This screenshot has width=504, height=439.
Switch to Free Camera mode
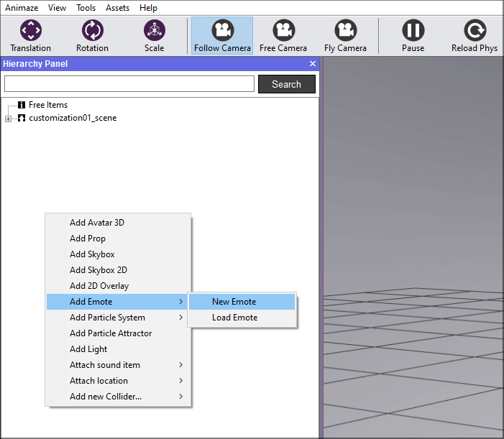[283, 31]
